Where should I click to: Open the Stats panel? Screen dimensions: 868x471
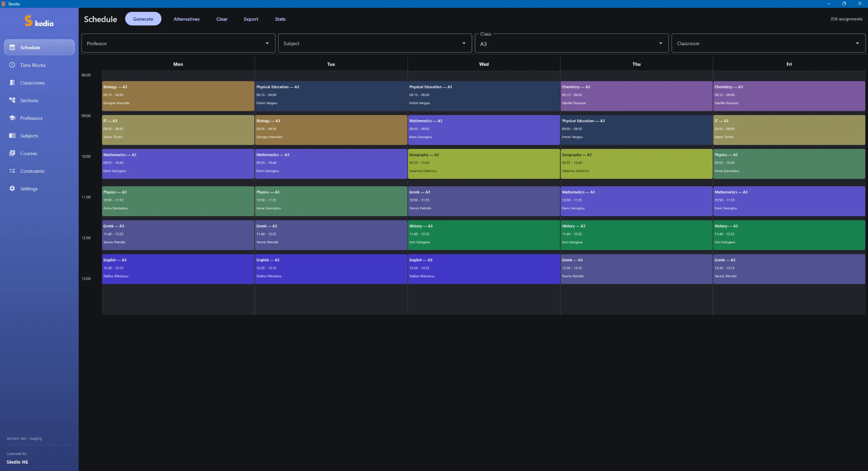click(x=280, y=19)
